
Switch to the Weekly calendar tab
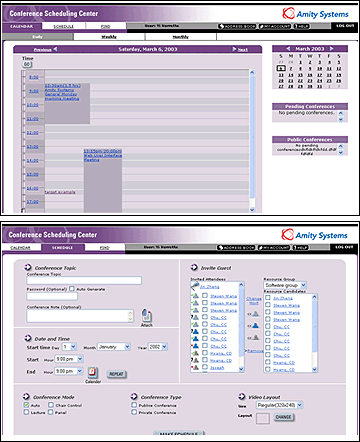109,37
